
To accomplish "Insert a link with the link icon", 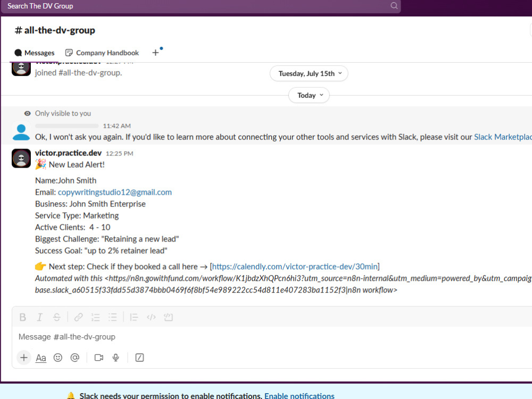I will coord(78,317).
